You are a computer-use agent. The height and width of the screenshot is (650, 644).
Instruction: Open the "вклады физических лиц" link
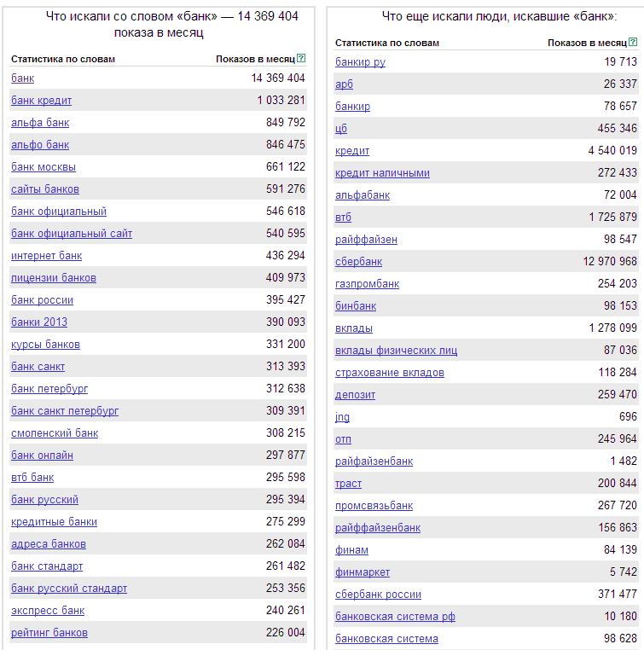(396, 351)
